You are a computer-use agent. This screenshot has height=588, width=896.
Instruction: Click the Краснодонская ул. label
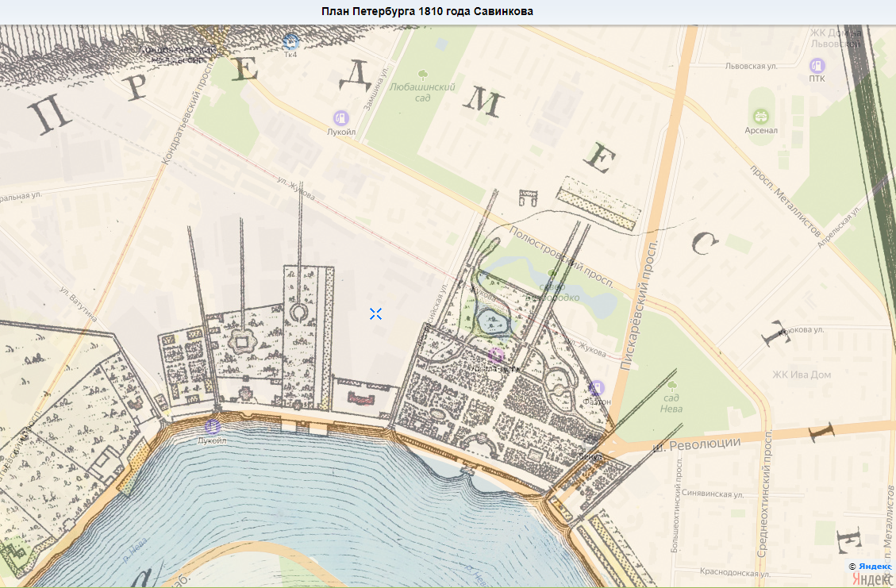736,572
